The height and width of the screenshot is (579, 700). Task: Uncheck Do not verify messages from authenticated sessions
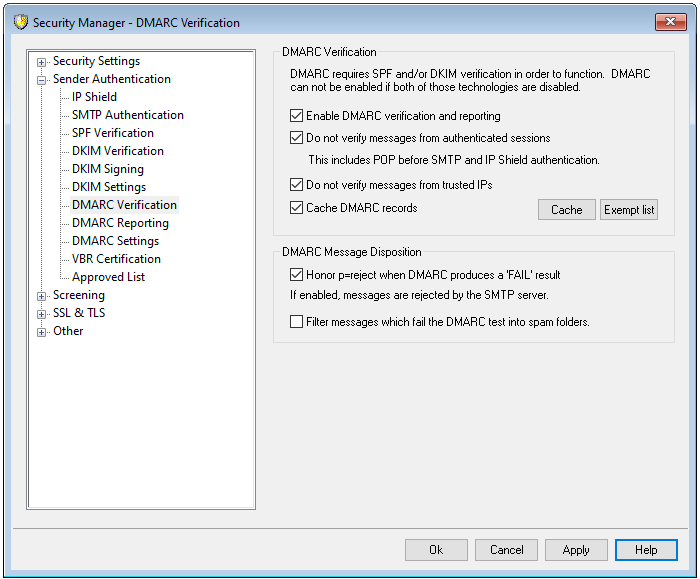296,138
